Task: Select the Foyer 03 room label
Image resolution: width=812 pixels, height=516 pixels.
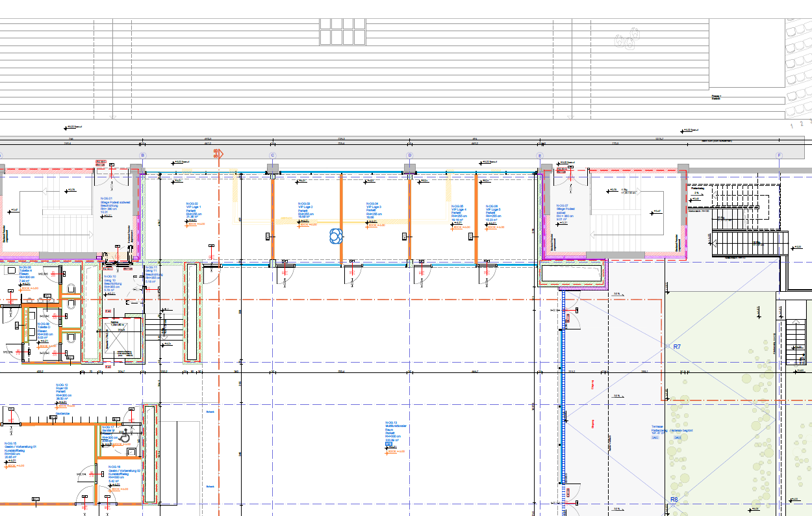Action: (x=62, y=389)
